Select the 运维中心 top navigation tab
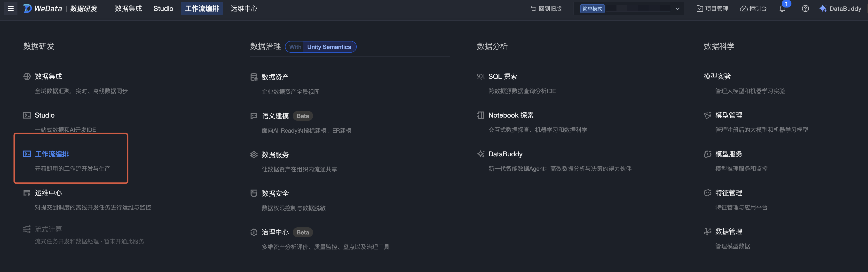 click(244, 9)
